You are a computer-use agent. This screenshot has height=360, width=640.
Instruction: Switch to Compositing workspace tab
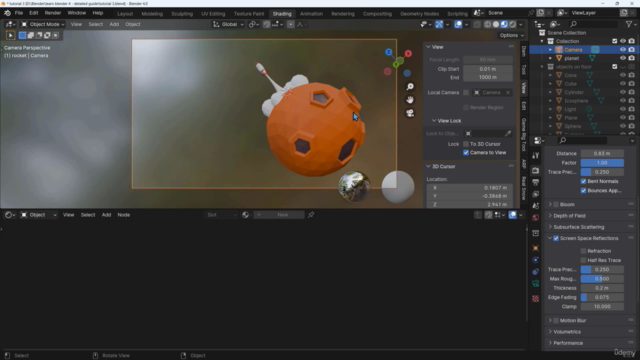click(x=377, y=14)
